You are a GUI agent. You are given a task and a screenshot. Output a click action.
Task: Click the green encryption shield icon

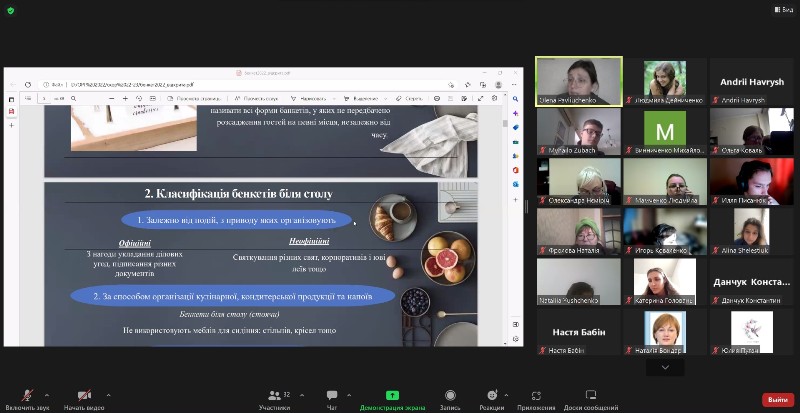coord(10,9)
